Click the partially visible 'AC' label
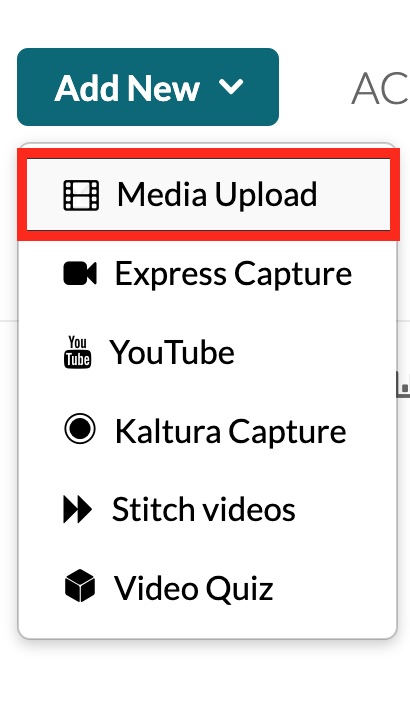Screen dimensions: 410x726 (x=380, y=89)
